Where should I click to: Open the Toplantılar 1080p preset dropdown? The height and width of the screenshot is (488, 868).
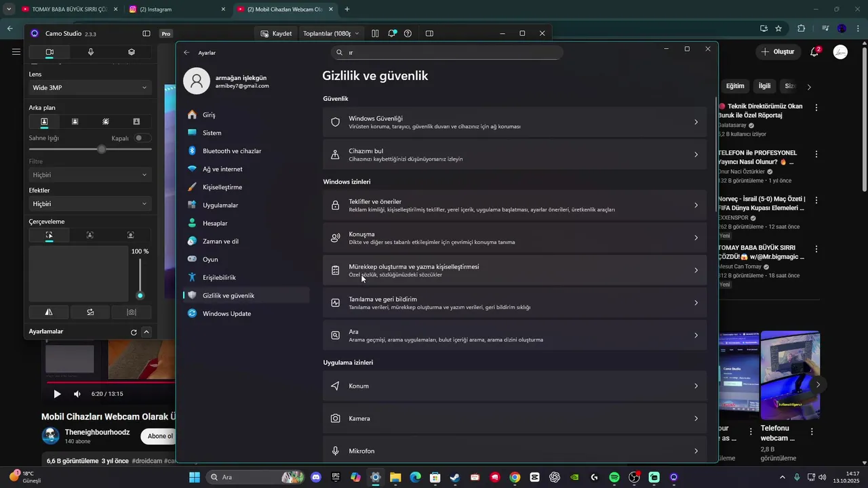coord(331,33)
